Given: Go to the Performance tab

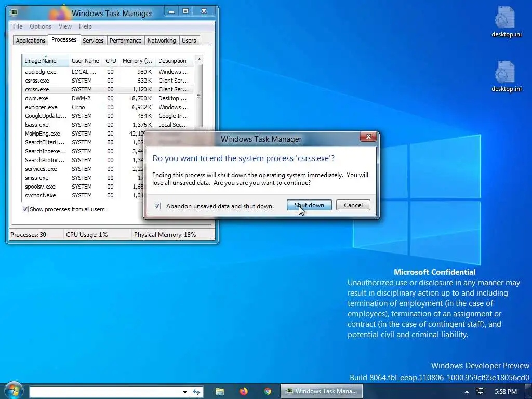Looking at the screenshot, I should (x=125, y=41).
